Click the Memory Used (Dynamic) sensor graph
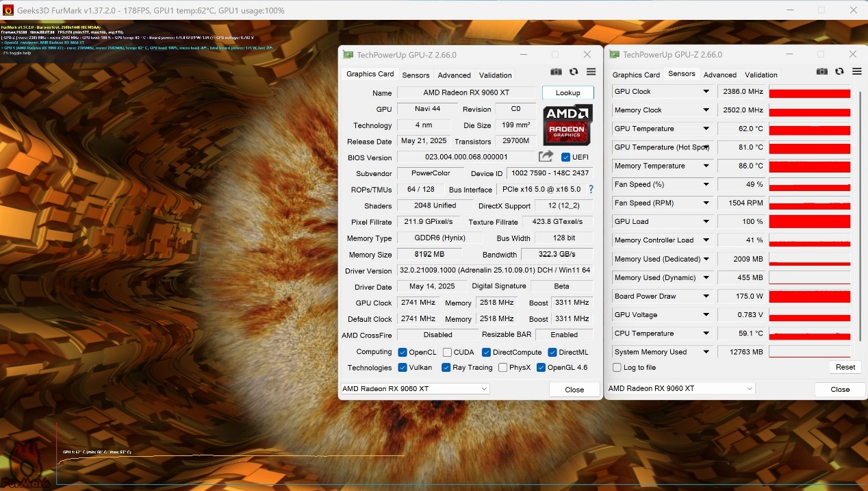Image resolution: width=868 pixels, height=491 pixels. click(810, 277)
